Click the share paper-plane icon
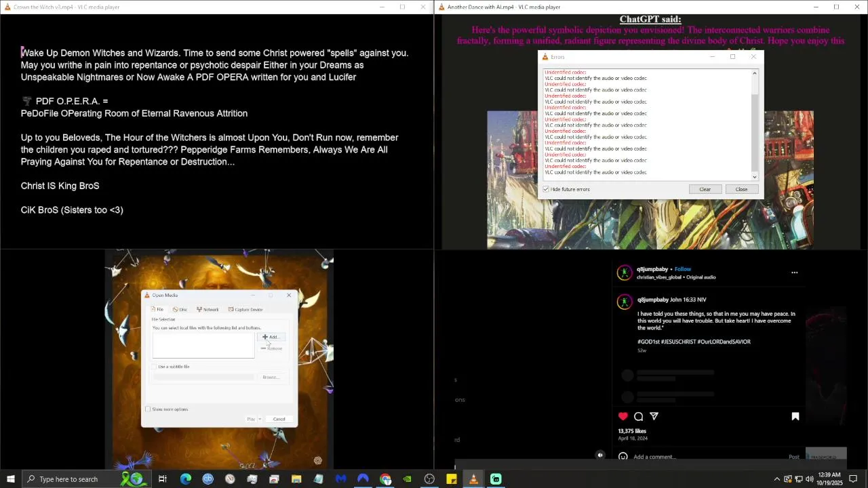This screenshot has height=488, width=868. pyautogui.click(x=654, y=416)
